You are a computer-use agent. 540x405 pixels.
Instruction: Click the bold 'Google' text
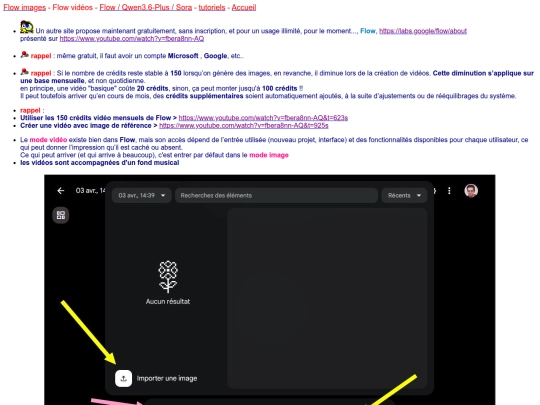pyautogui.click(x=215, y=56)
